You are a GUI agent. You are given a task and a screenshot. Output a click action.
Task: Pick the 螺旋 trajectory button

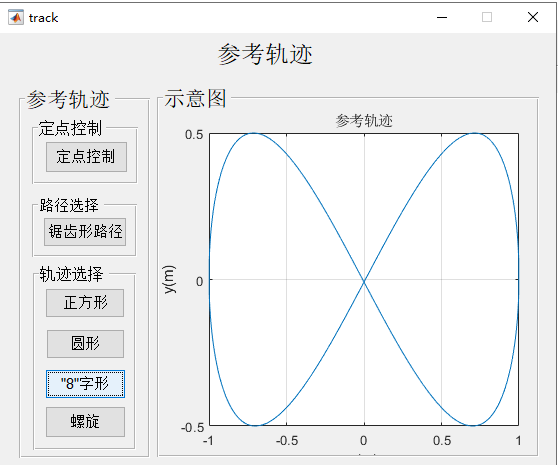pos(85,422)
